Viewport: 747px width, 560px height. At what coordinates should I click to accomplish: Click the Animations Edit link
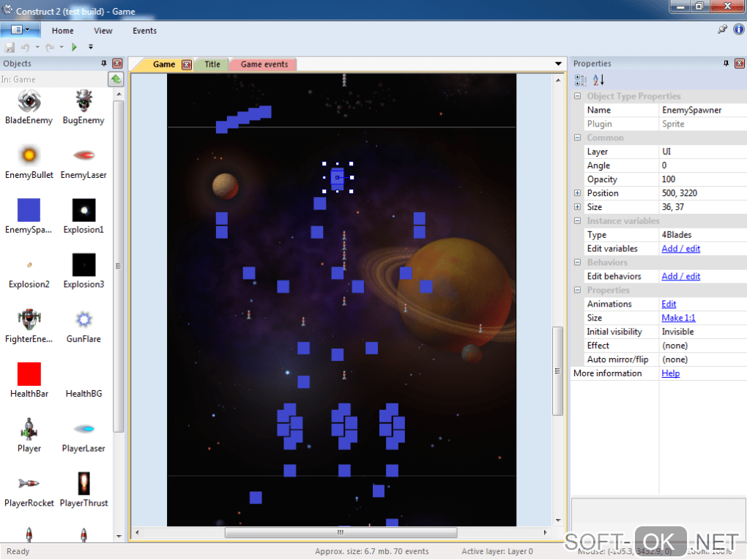point(669,304)
